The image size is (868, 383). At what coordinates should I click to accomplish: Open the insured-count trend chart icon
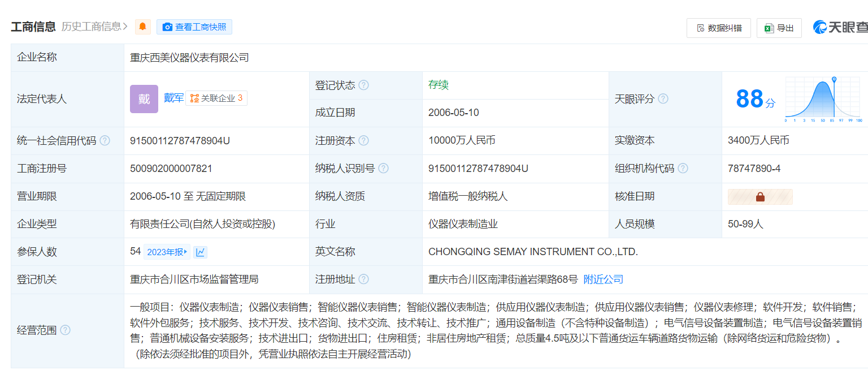click(x=201, y=252)
